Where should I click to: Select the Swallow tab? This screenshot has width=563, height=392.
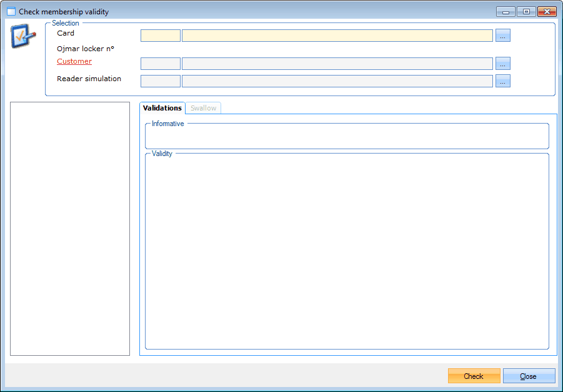[x=204, y=108]
